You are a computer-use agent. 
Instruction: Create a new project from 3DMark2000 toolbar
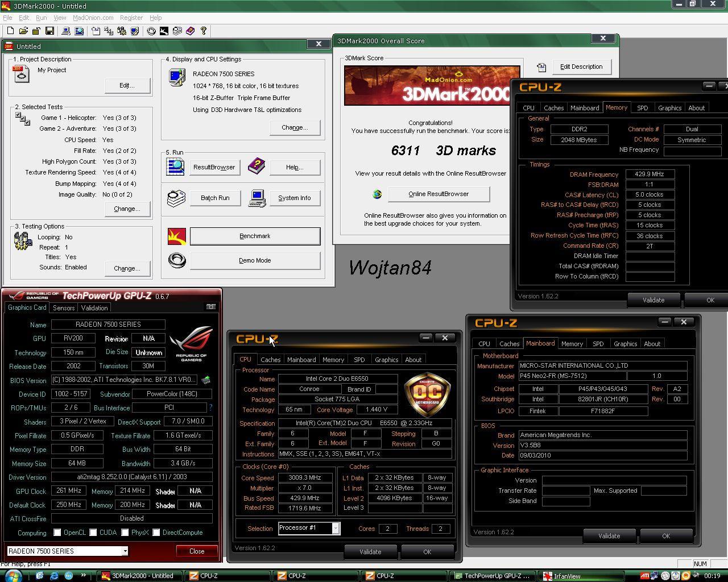[10, 31]
